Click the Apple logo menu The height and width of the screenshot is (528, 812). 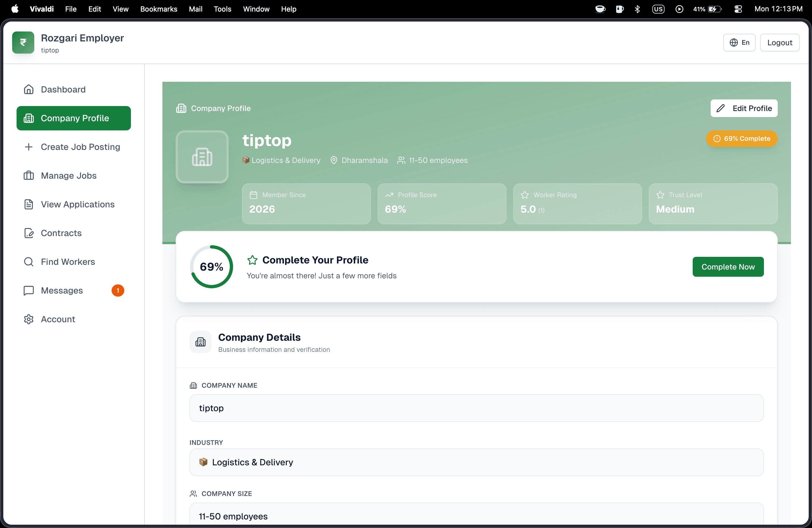pos(15,9)
